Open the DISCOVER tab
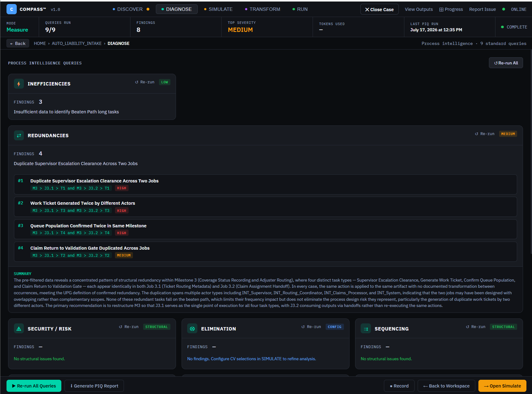 131,9
